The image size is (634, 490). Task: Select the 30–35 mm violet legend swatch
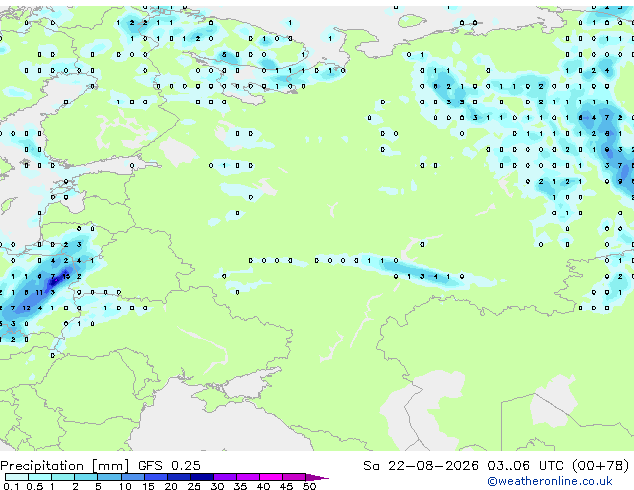point(225,477)
